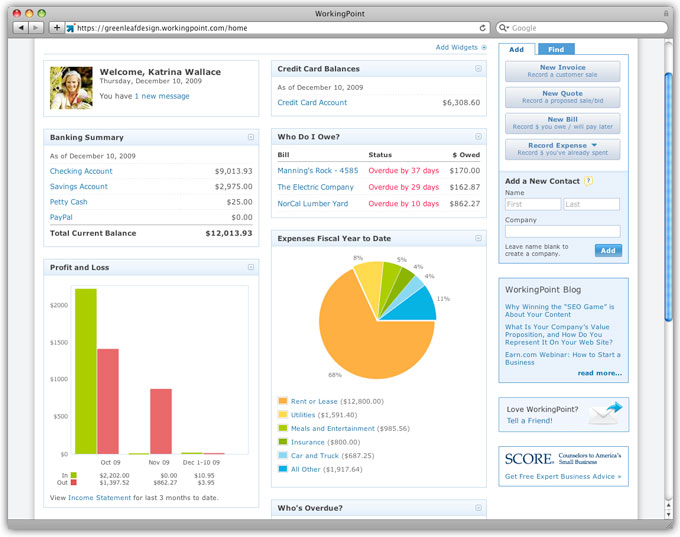The image size is (680, 537).
Task: Collapse the Credit Card Balances widget
Action: point(478,69)
